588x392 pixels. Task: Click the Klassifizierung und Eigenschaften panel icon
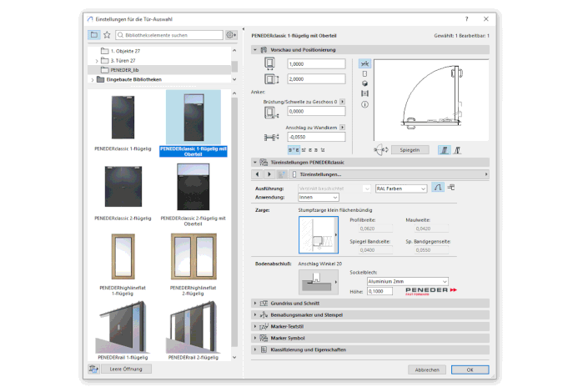click(x=264, y=349)
